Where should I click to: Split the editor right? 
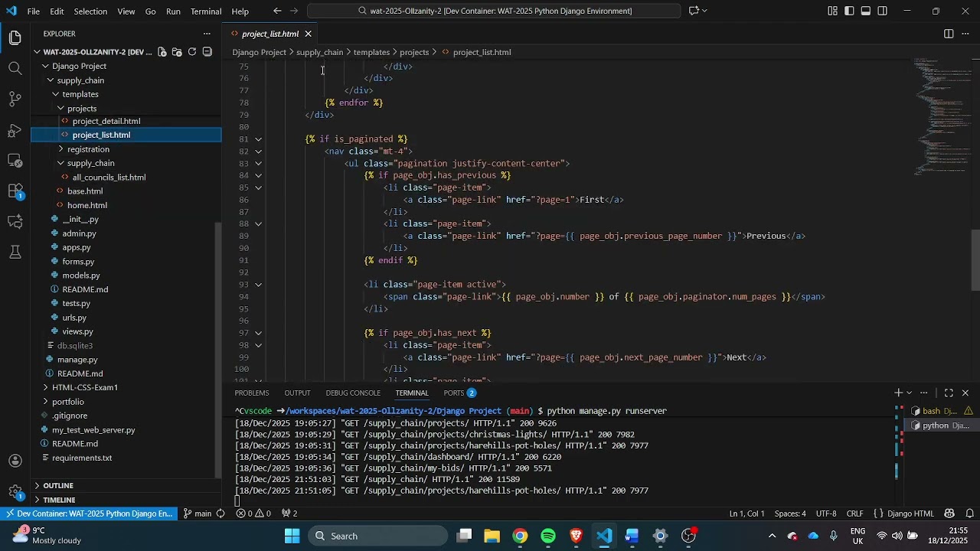pyautogui.click(x=949, y=34)
